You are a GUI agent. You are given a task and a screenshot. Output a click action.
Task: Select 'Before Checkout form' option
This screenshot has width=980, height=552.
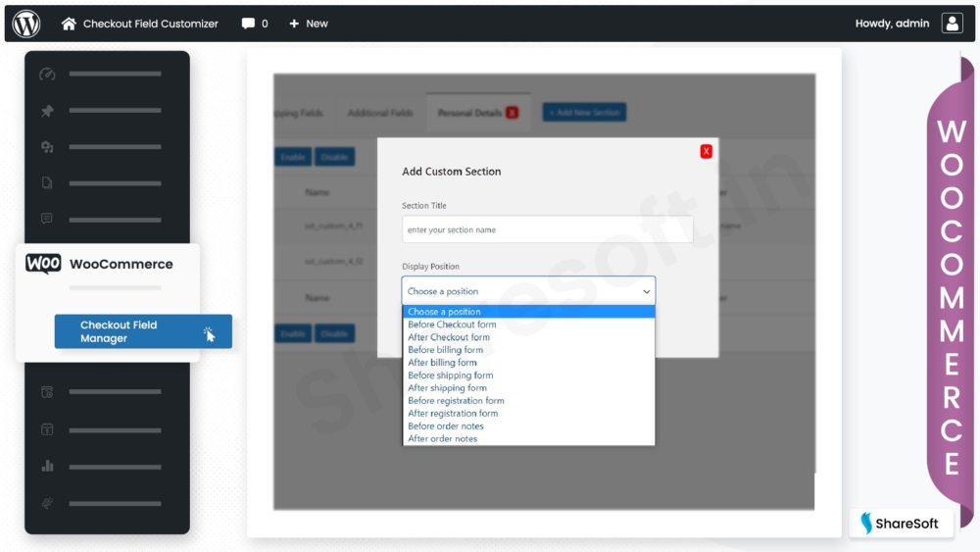tap(529, 325)
